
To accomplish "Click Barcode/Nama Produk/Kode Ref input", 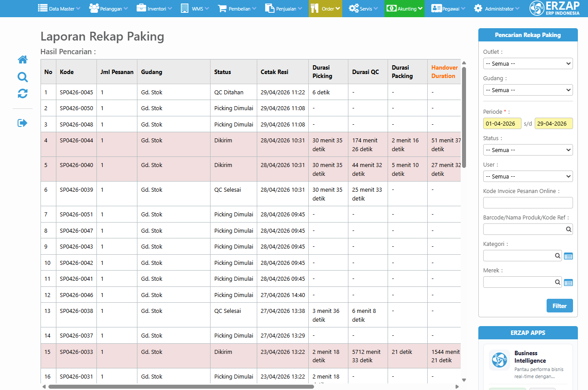I will click(524, 229).
